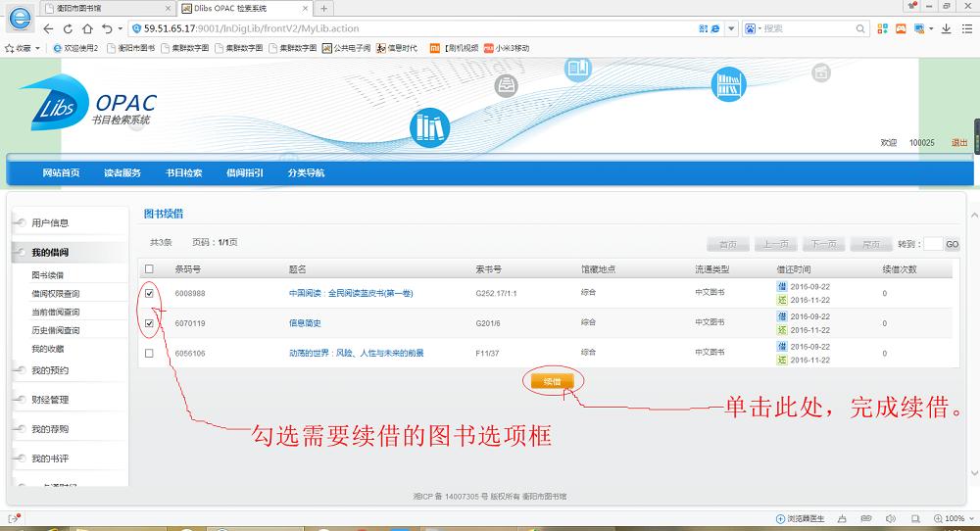This screenshot has width=980, height=531.
Task: Open the book title 信息简史
Action: (305, 323)
